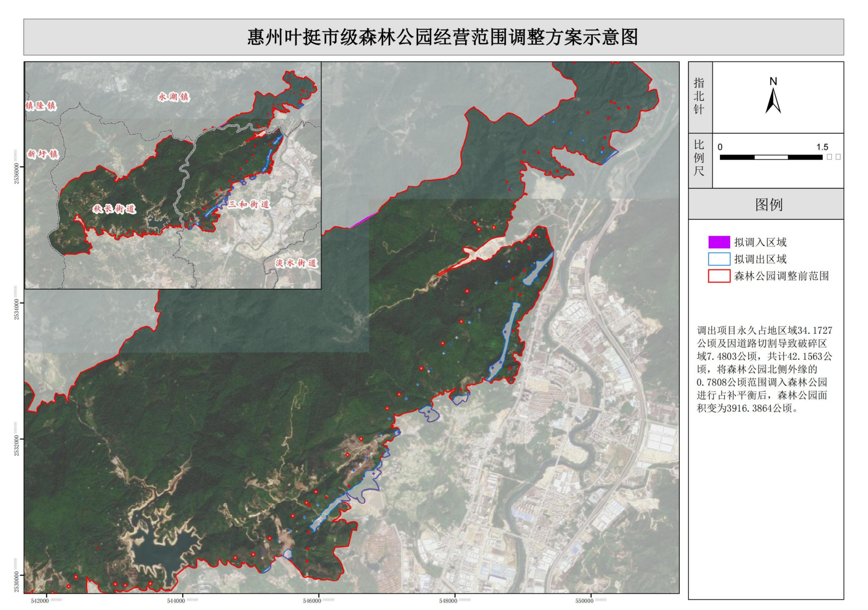The image size is (868, 610).
Task: Click the black-and-white scale bar
Action: [771, 157]
